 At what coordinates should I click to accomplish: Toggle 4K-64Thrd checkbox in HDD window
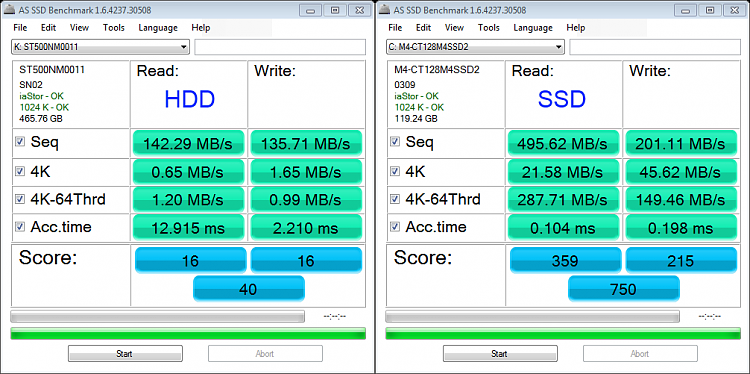pyautogui.click(x=20, y=199)
